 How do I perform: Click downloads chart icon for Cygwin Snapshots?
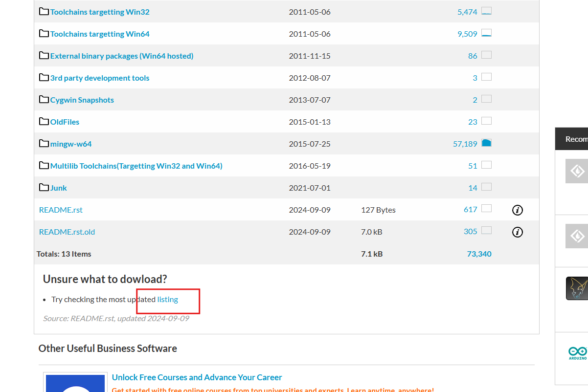pyautogui.click(x=486, y=99)
